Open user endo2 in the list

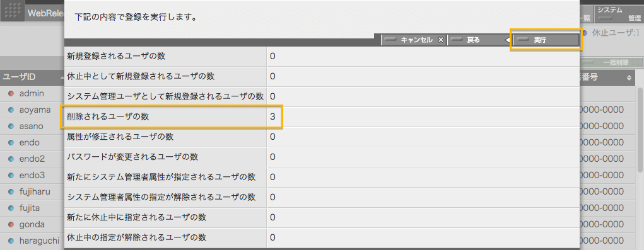(32, 159)
